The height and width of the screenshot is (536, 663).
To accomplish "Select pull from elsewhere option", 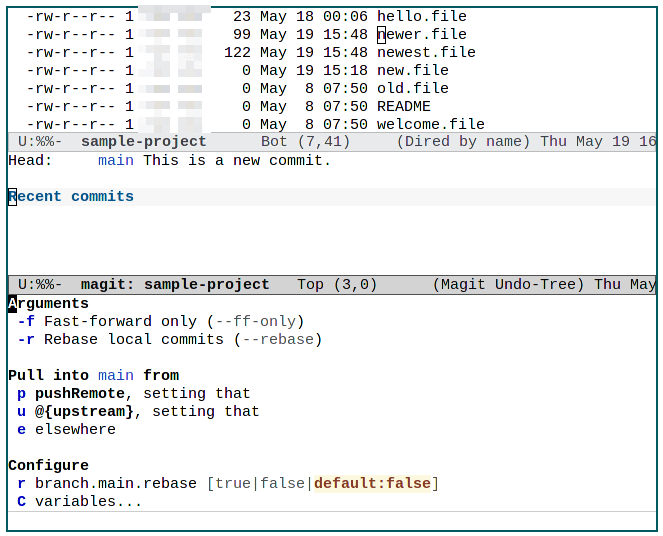I will pos(22,429).
